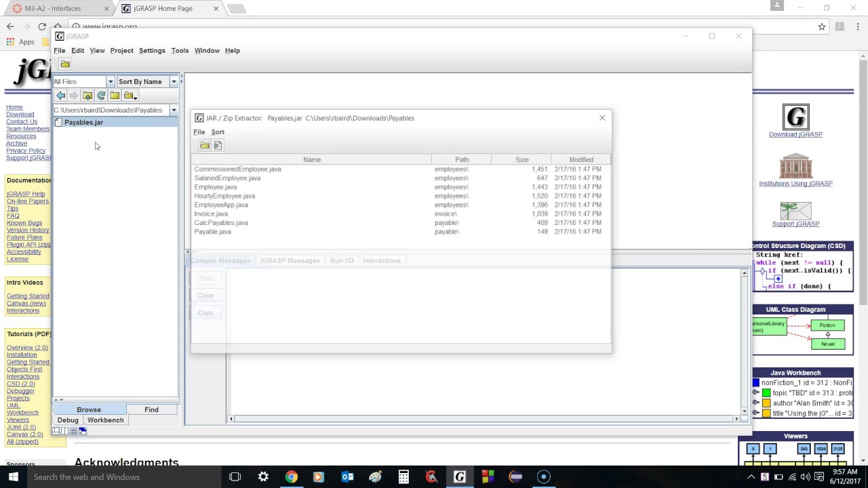Switch to the Browse tab
The width and height of the screenshot is (868, 488).
(x=89, y=409)
